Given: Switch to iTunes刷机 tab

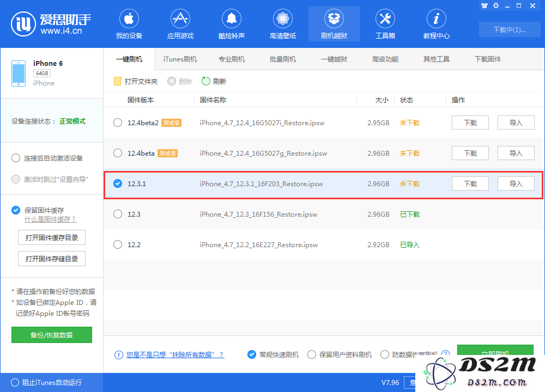Looking at the screenshot, I should click(x=180, y=59).
